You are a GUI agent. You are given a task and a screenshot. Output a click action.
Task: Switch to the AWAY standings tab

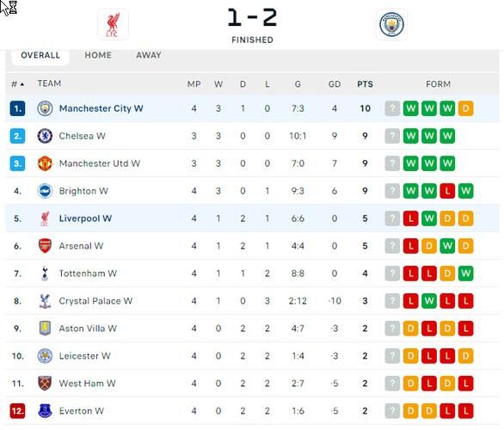coord(149,55)
